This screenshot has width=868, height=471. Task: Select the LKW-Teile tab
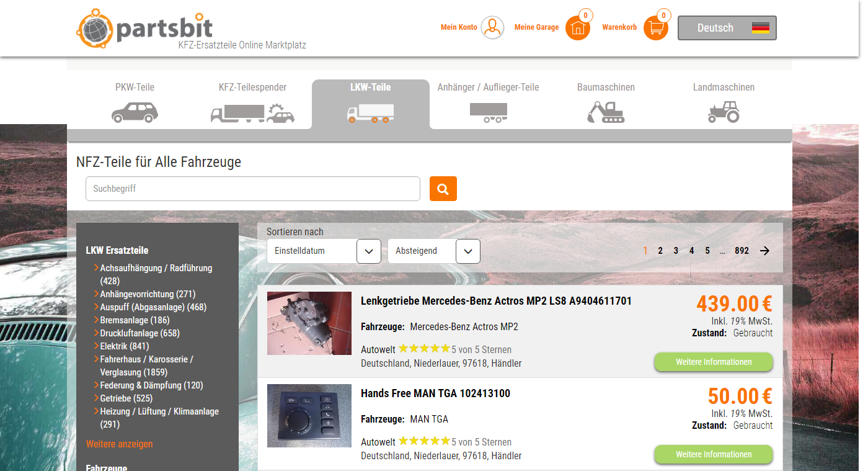370,103
